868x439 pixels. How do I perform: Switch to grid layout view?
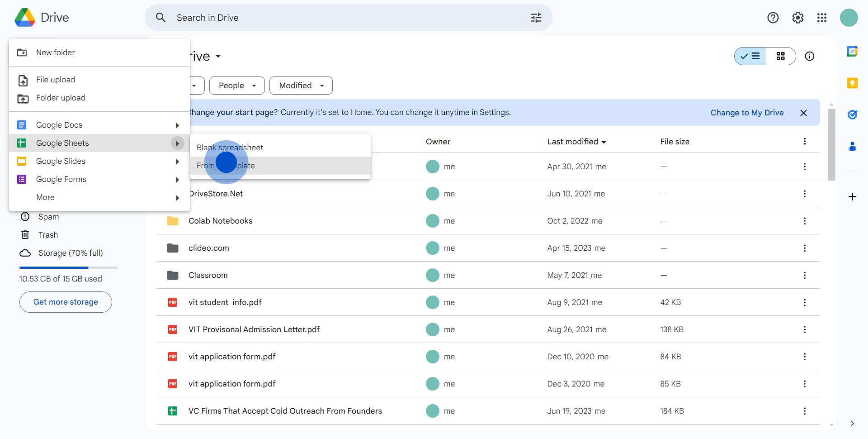tap(781, 56)
